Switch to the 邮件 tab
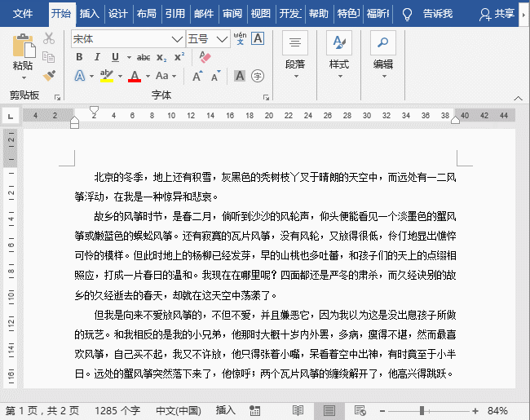The image size is (530, 420). 204,14
